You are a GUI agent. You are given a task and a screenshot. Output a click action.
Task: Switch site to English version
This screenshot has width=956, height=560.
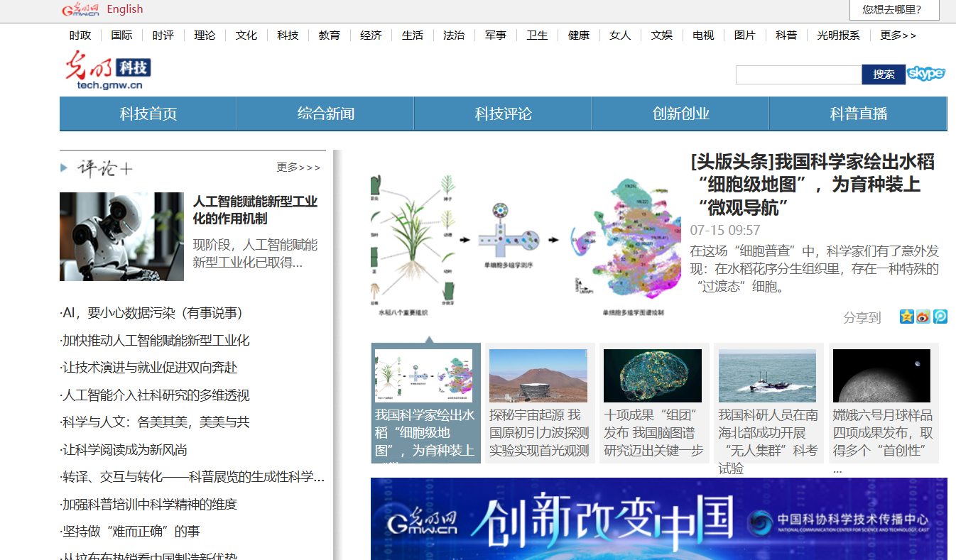click(125, 9)
